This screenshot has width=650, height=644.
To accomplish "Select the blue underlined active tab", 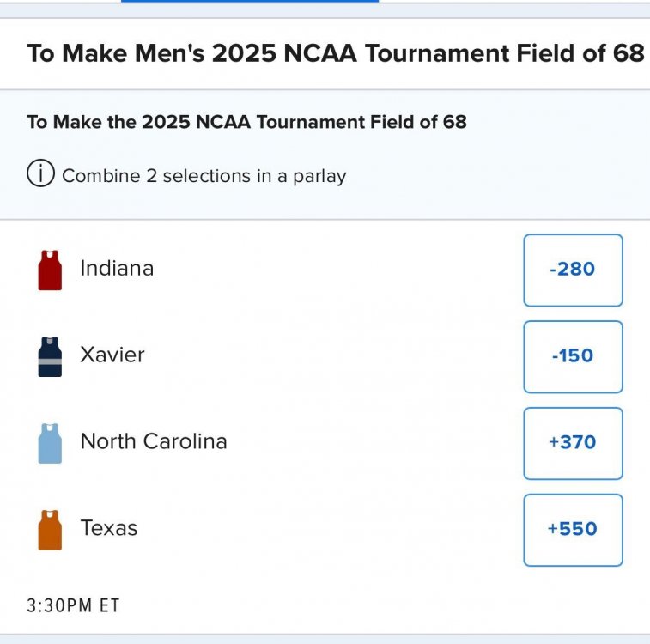I will click(x=249, y=3).
